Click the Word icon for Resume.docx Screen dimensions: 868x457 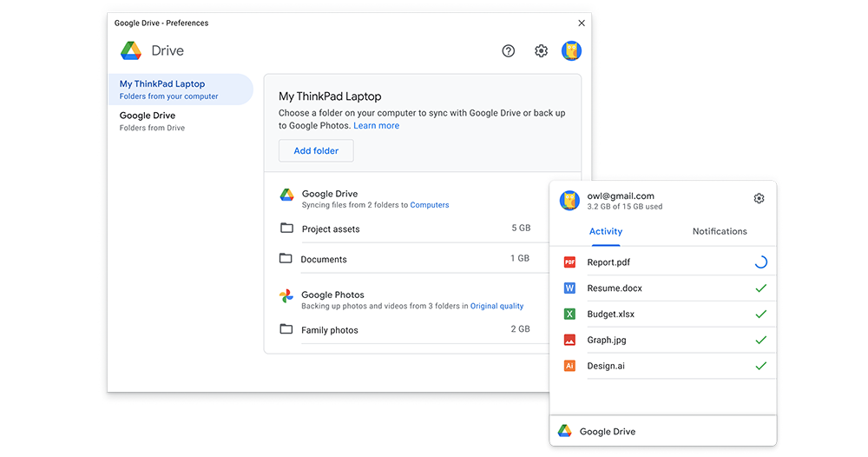[x=569, y=288]
